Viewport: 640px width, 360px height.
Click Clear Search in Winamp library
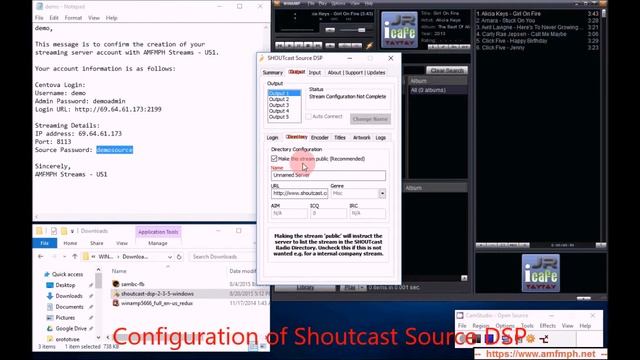point(447,71)
